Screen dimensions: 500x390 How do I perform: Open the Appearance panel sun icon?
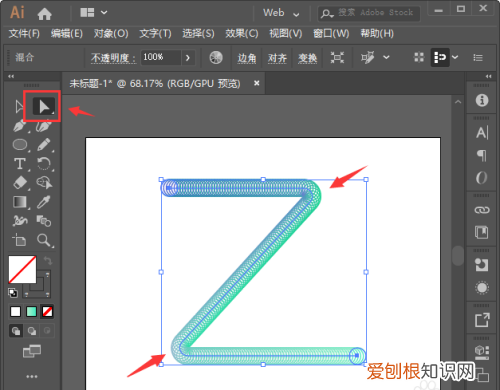[482, 288]
